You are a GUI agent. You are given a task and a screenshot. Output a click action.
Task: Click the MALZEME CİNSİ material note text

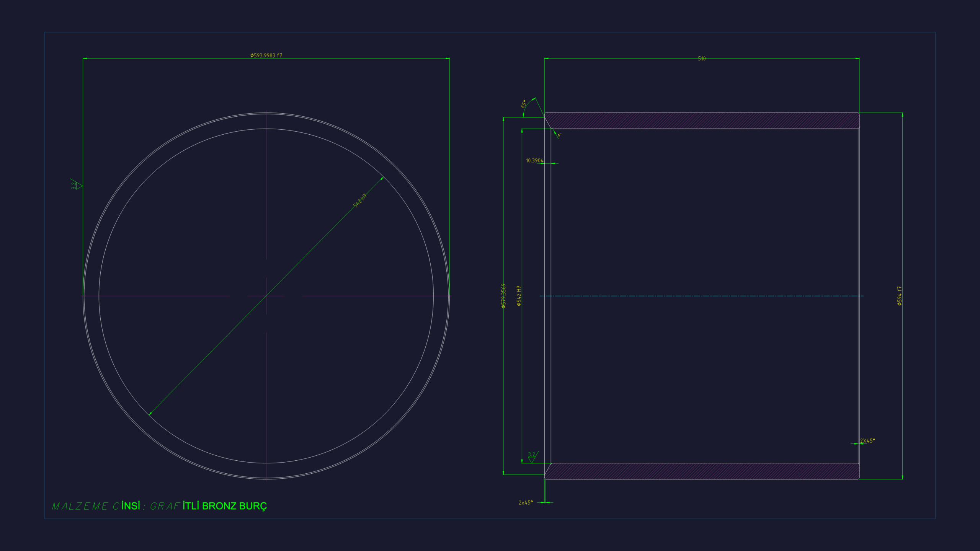[x=159, y=506]
